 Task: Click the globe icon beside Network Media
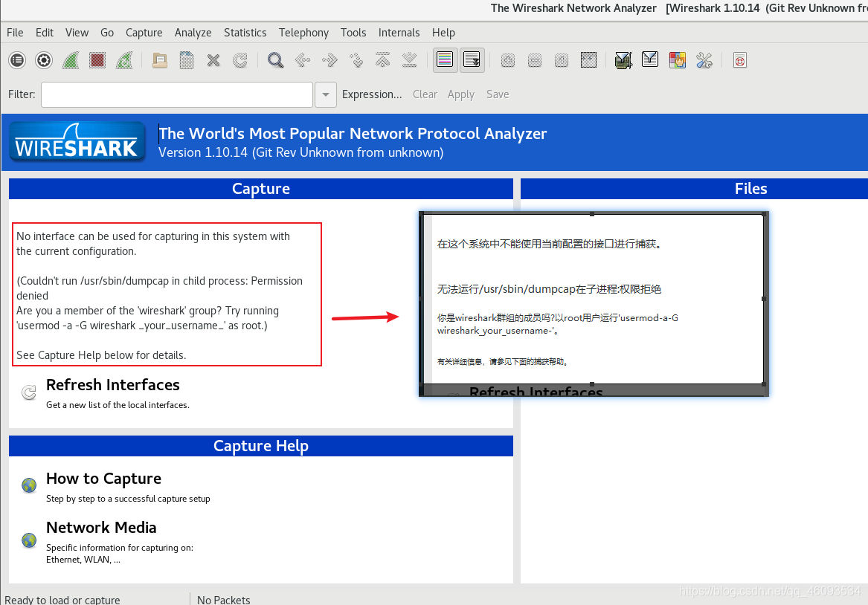pyautogui.click(x=29, y=540)
